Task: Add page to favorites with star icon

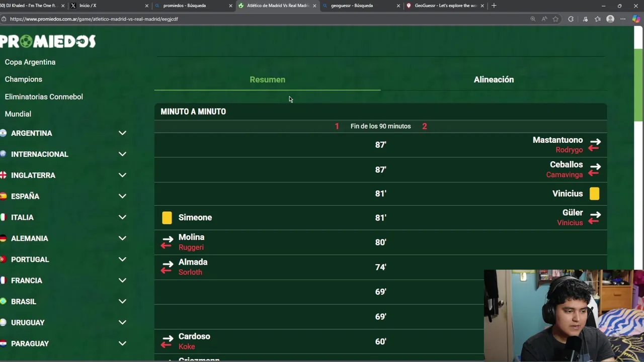Action: [x=555, y=19]
